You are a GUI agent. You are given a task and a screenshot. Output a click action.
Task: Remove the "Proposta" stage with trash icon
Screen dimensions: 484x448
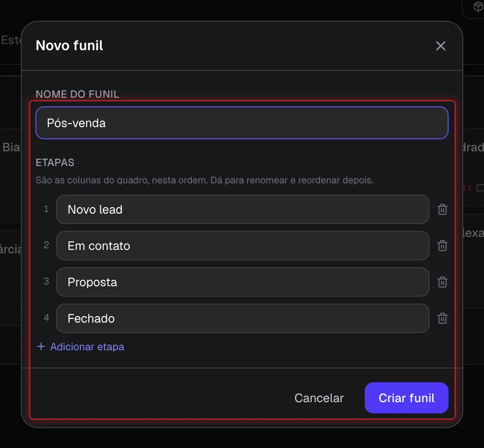(443, 282)
